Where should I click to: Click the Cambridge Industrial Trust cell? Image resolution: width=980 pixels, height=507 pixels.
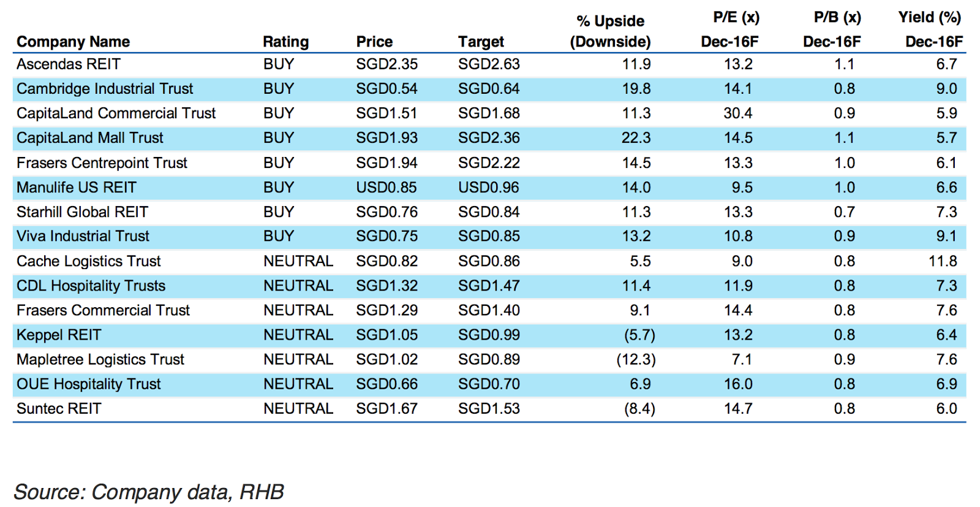click(105, 89)
